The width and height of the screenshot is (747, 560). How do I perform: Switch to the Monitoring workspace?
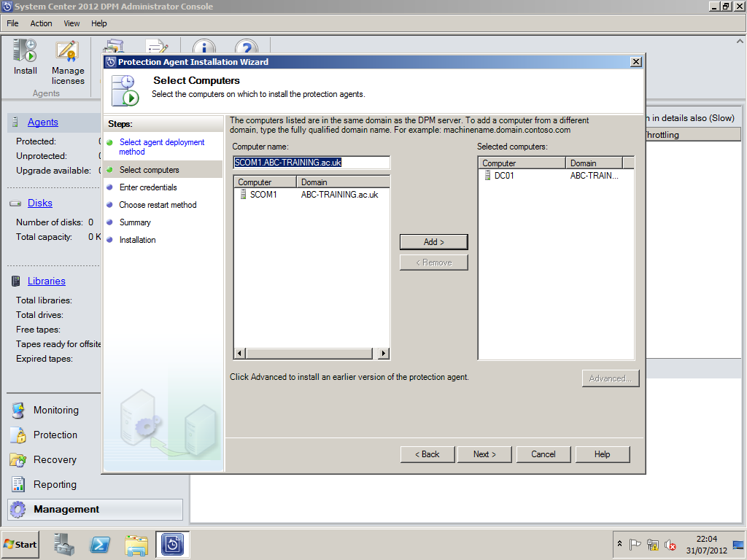click(55, 410)
